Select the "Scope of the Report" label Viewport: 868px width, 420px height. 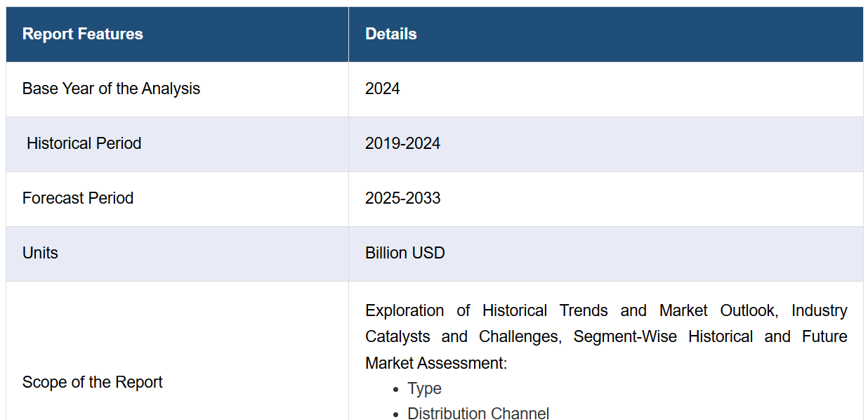coord(92,382)
